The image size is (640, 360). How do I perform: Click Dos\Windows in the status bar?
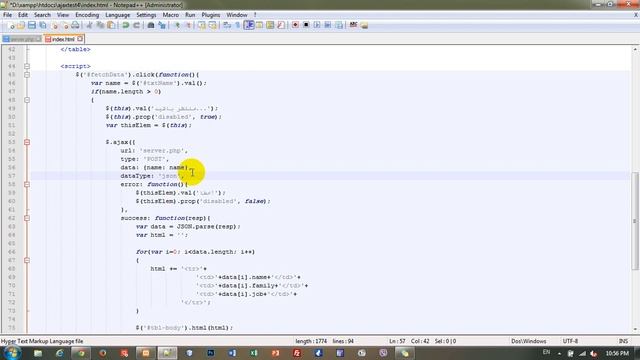(529, 341)
